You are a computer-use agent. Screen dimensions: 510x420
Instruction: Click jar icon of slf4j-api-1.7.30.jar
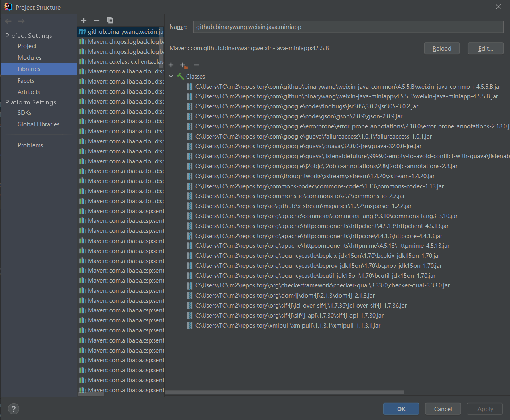(x=190, y=316)
